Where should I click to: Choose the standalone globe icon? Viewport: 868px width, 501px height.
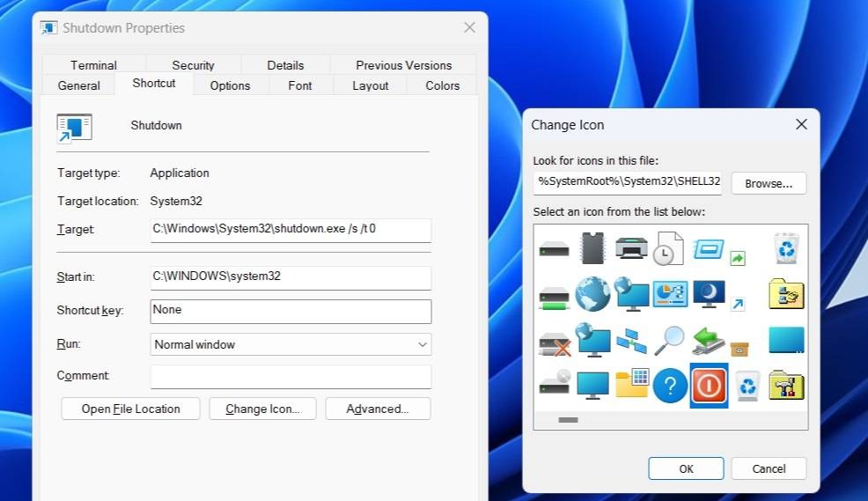[x=592, y=294]
